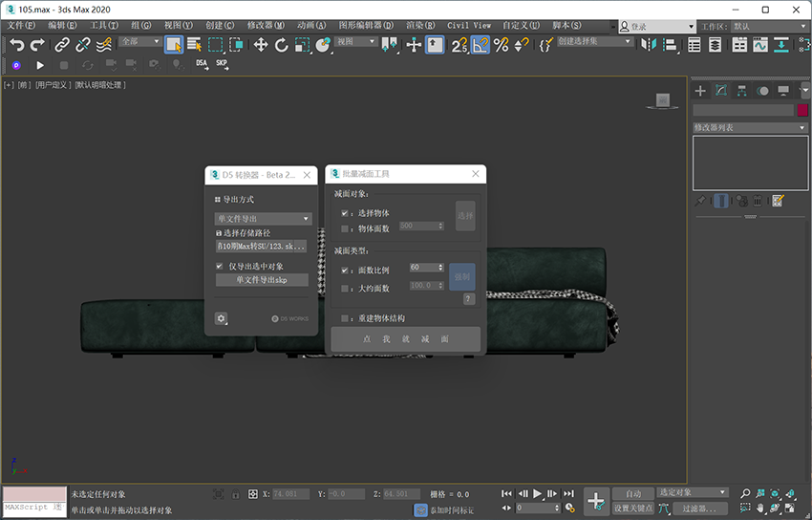Select the Rotate transform tool

(281, 44)
